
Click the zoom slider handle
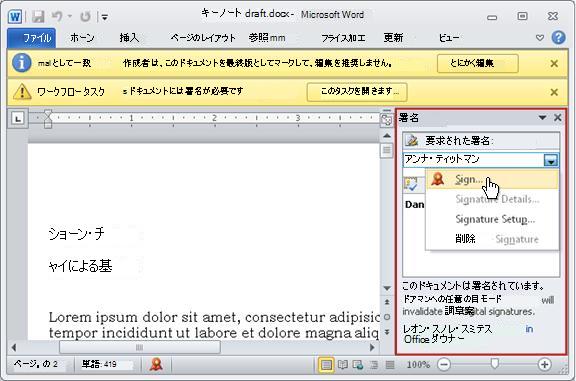(x=495, y=364)
